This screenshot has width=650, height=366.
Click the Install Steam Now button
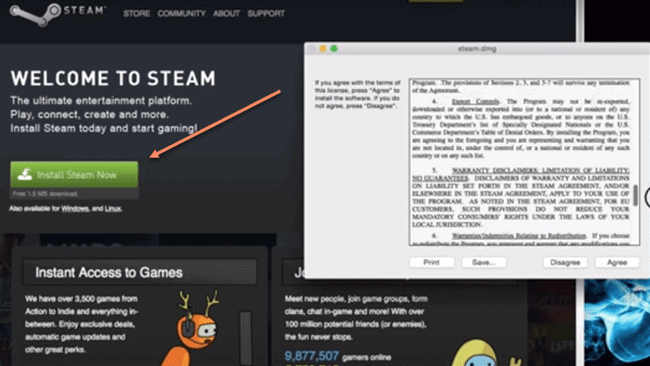tap(74, 175)
